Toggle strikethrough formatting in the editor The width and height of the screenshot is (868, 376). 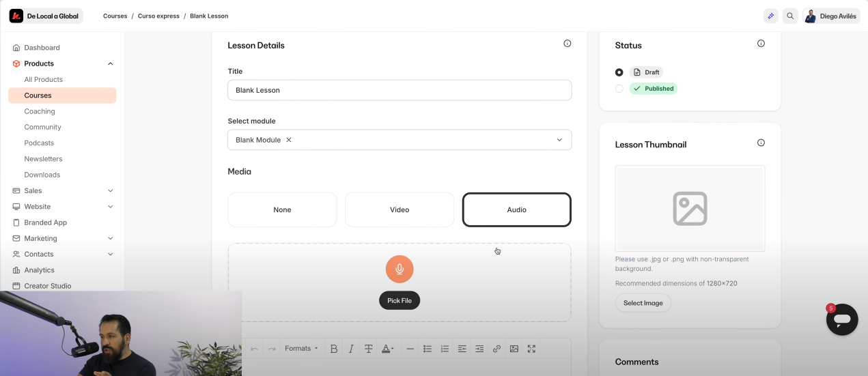pyautogui.click(x=368, y=349)
